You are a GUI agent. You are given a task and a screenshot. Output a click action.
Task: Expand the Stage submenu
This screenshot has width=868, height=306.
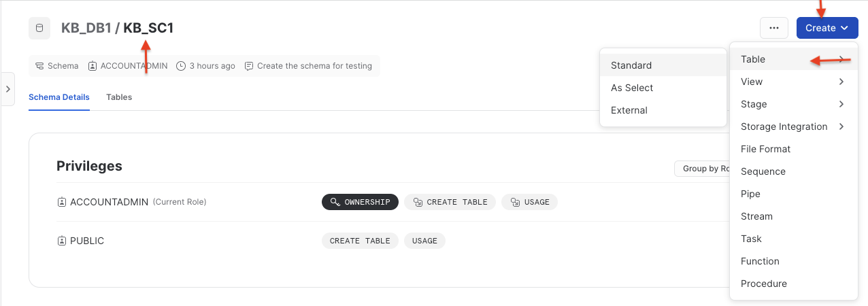[793, 104]
